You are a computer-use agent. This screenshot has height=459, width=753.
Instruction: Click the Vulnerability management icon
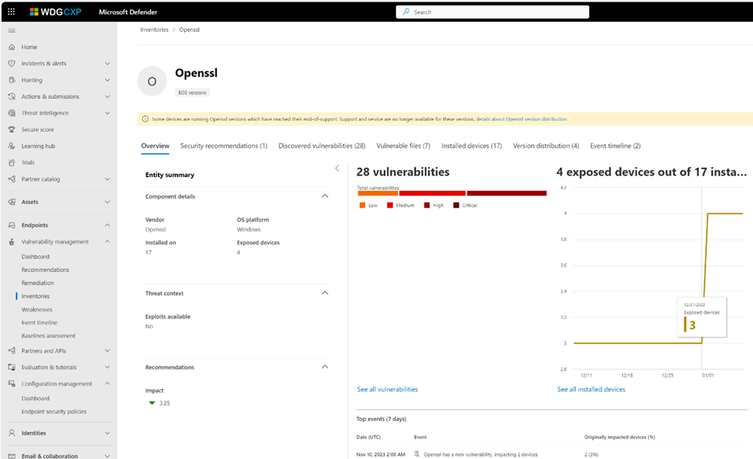pyautogui.click(x=12, y=242)
